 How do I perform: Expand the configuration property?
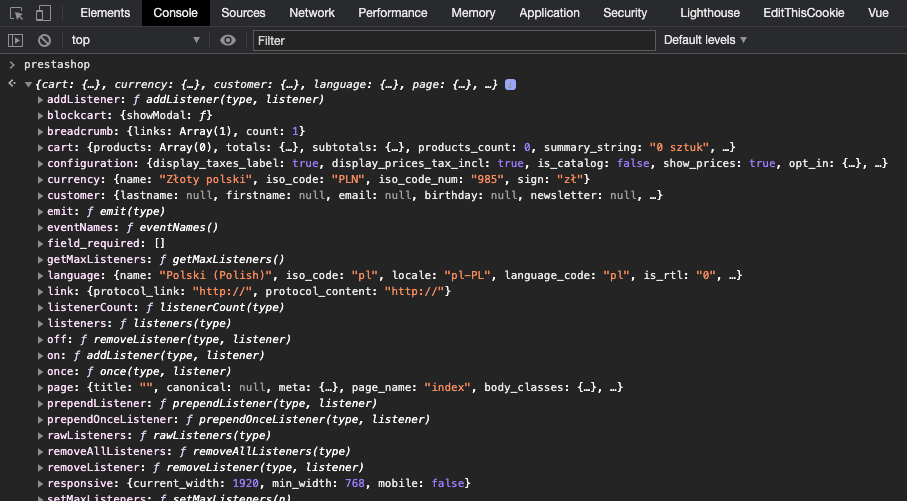coord(40,164)
